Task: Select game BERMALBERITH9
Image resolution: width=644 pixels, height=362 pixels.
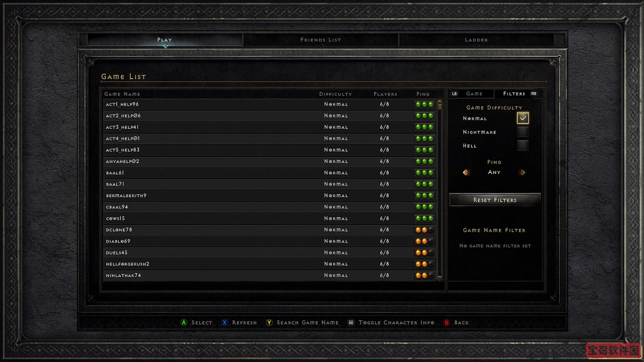Action: (269, 195)
